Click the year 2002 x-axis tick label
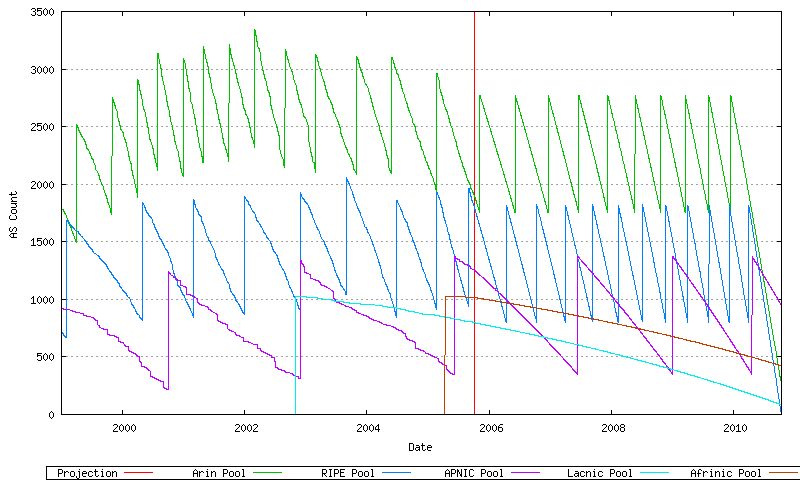Screen dimensions: 800x480 [245, 427]
